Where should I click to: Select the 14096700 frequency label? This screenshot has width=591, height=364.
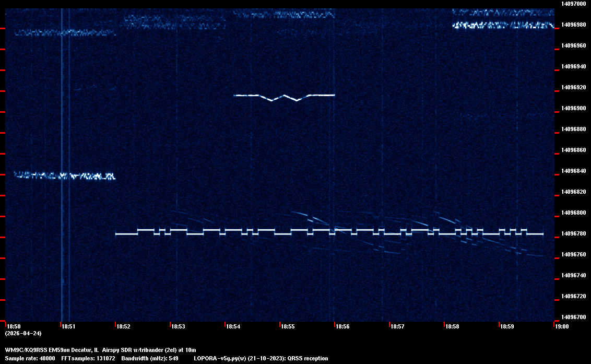tap(573, 317)
